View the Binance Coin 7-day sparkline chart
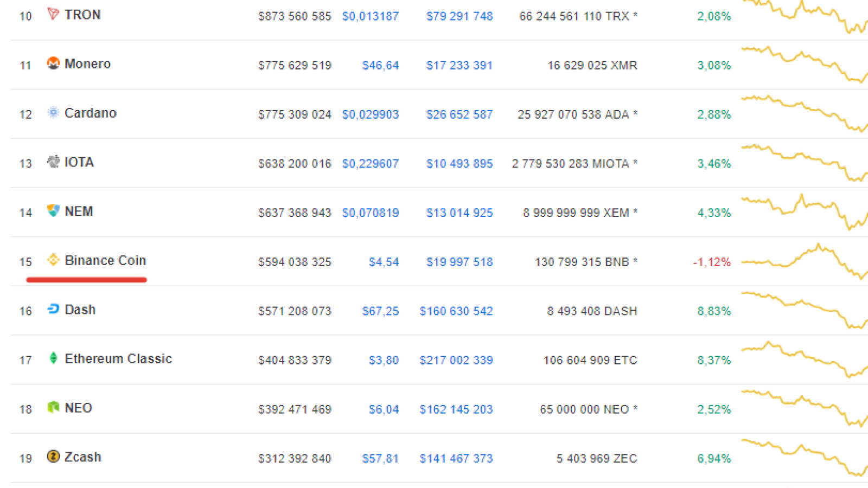 coord(805,261)
